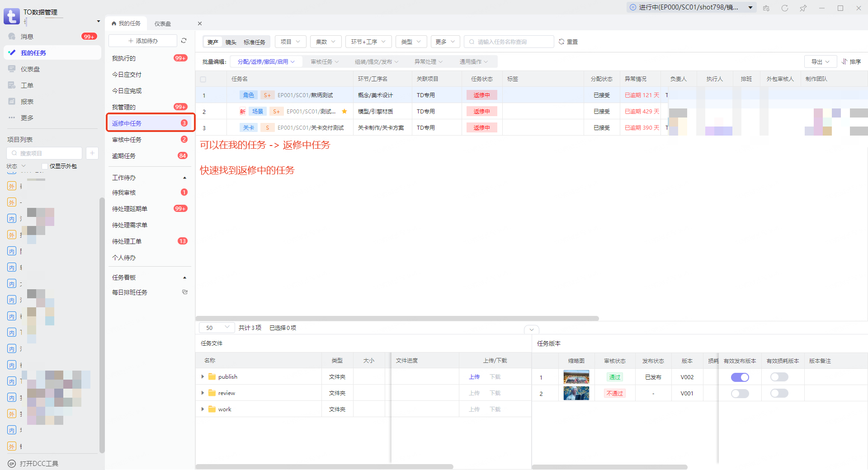Click the 搜索项目 search field
The image size is (868, 470).
44,153
